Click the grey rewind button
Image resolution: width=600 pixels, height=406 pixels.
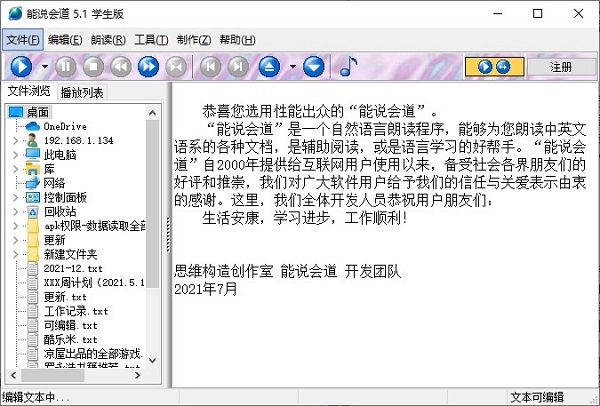[x=121, y=67]
